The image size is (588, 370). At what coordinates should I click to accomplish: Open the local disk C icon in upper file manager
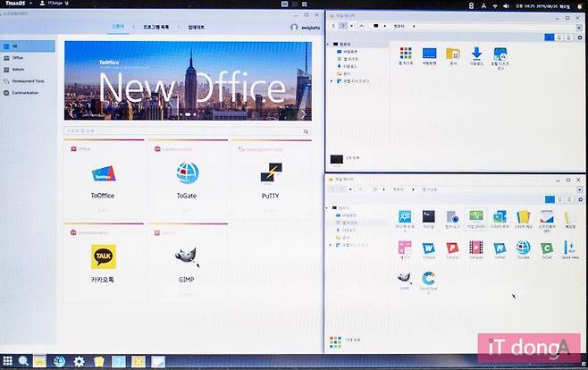tap(500, 58)
